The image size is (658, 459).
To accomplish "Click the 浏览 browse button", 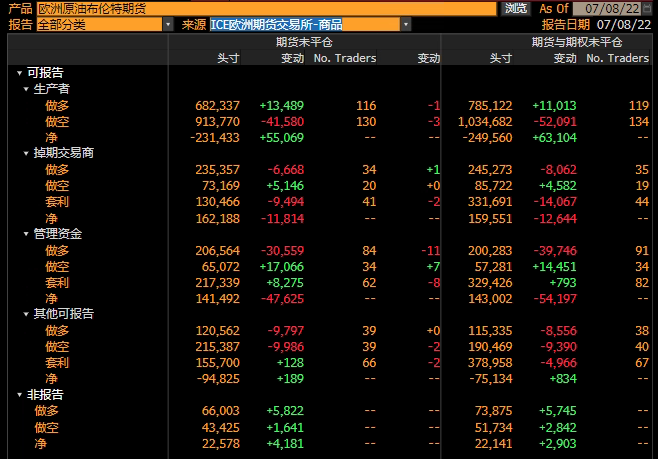I will point(516,8).
